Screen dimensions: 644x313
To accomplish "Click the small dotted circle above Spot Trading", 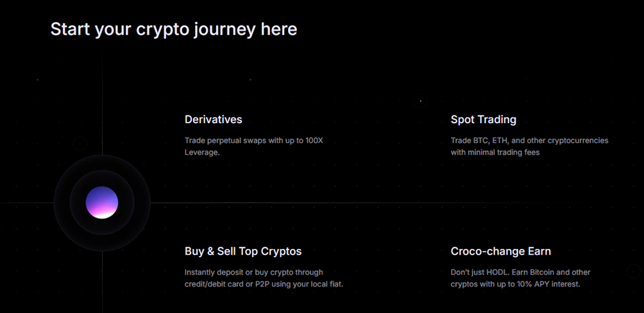I will (421, 101).
